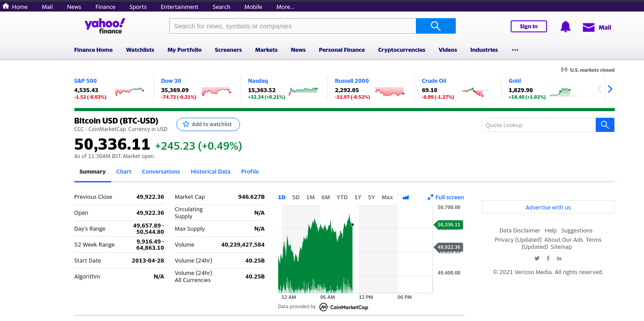Select the 1D chart range

pyautogui.click(x=282, y=197)
